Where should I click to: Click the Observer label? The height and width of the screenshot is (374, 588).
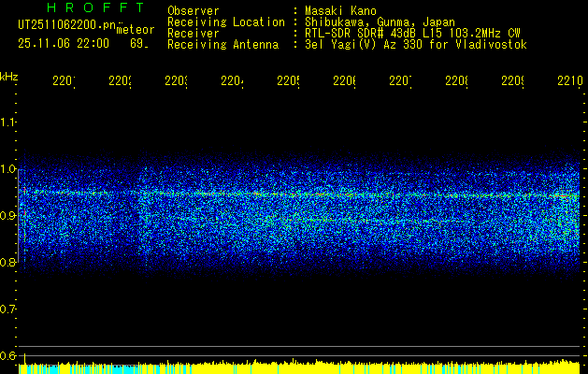(x=194, y=10)
